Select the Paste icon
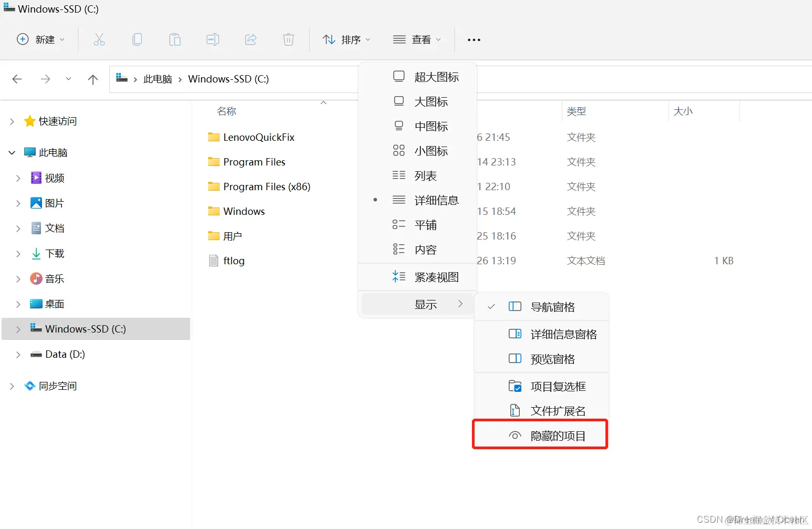The width and height of the screenshot is (812, 529). pyautogui.click(x=174, y=39)
